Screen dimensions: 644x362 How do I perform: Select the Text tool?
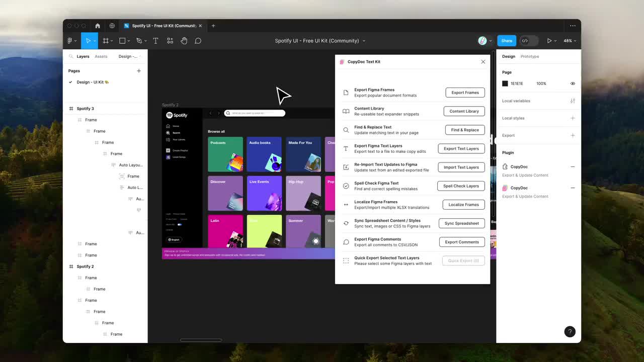coord(155,41)
